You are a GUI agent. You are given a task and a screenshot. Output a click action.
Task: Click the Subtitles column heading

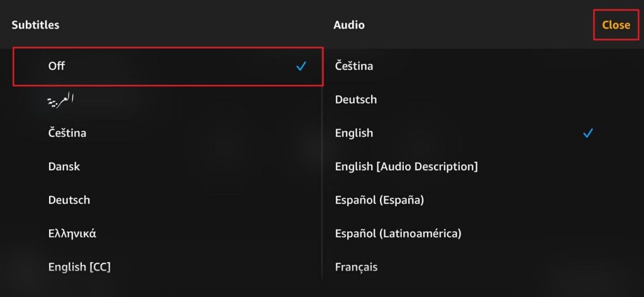35,25
